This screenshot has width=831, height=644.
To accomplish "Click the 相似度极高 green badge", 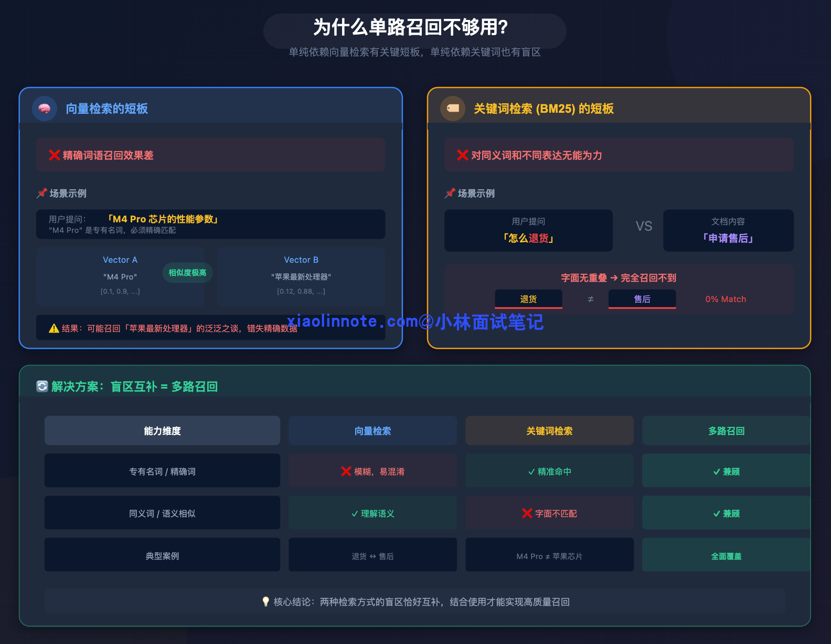I will 187,273.
